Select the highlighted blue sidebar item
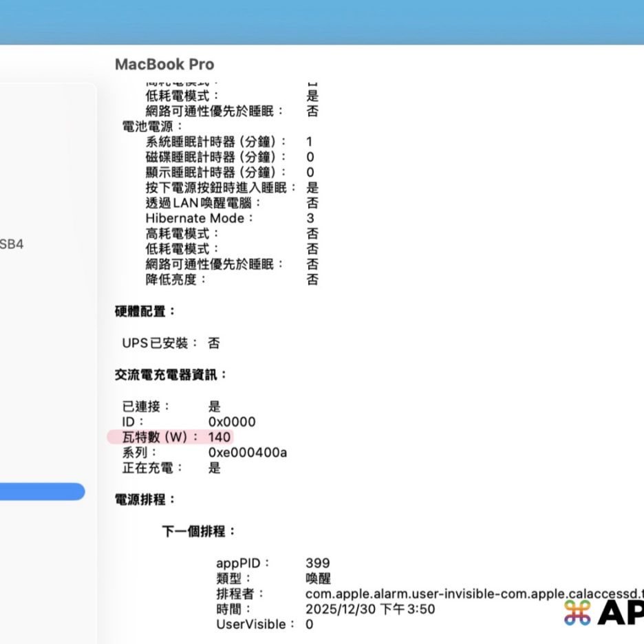 coord(41,491)
